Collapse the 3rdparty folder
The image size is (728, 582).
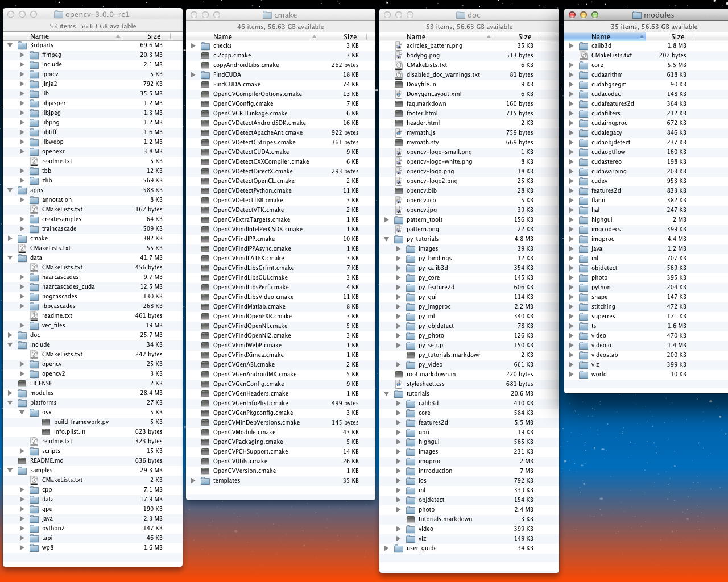point(10,45)
